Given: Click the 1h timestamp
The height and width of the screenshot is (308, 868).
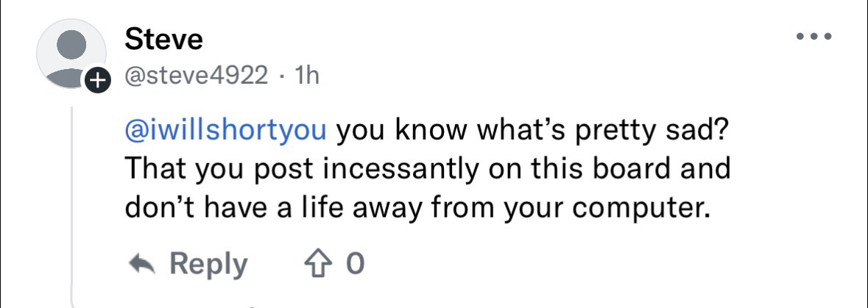Looking at the screenshot, I should click(x=306, y=76).
